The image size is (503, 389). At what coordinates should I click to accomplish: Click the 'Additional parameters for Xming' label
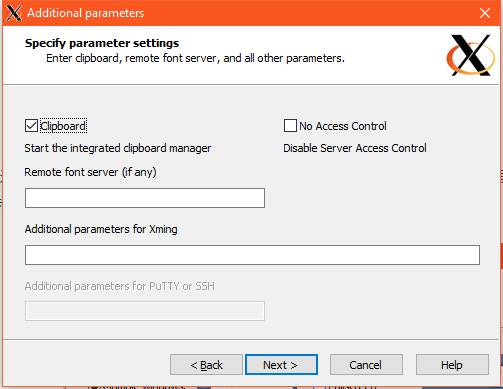[x=101, y=229]
